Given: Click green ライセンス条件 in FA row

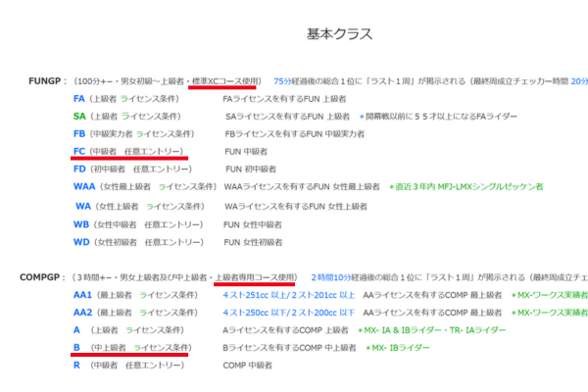Looking at the screenshot, I should [x=148, y=99].
